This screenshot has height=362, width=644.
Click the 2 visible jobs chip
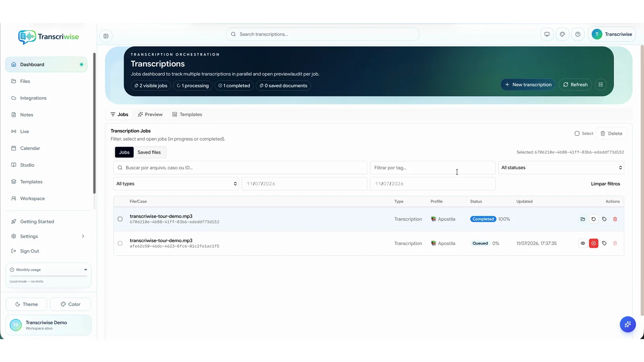(x=151, y=86)
